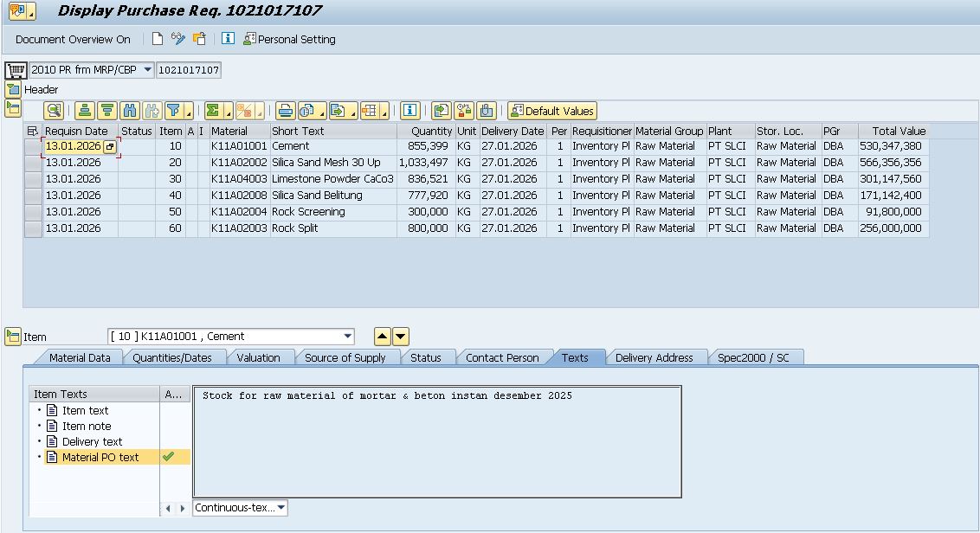Click the Details magnifier icon in item toolbar
This screenshot has width=980, height=533.
coord(54,111)
